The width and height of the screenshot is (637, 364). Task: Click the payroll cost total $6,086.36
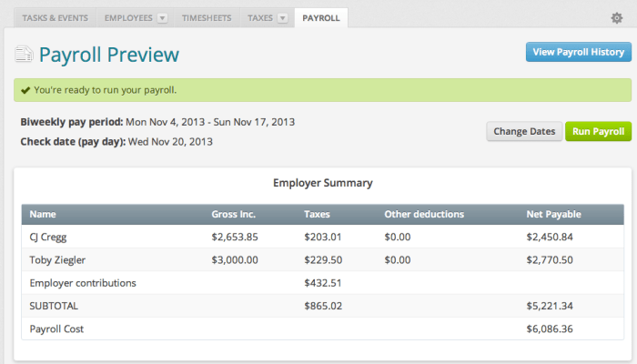click(x=550, y=329)
